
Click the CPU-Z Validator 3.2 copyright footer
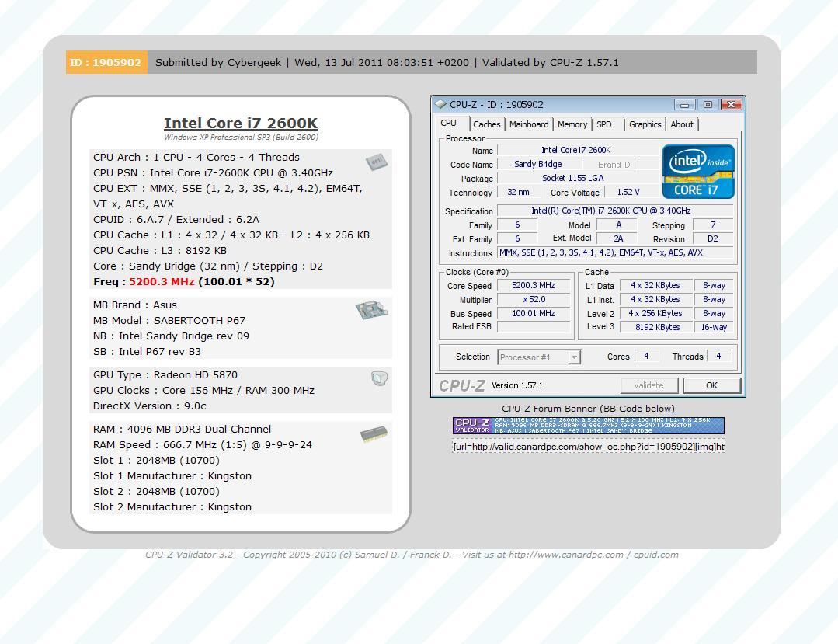[412, 555]
